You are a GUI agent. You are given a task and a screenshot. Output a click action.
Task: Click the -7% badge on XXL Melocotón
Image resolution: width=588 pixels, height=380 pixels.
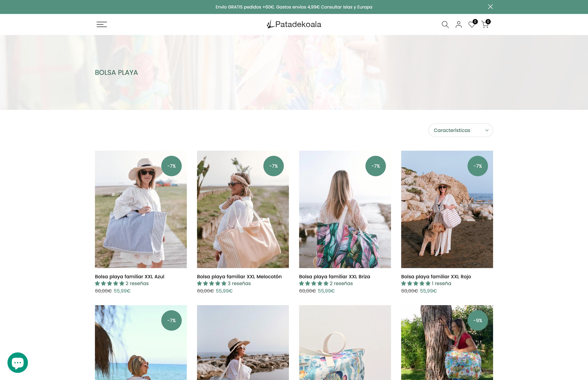[273, 166]
